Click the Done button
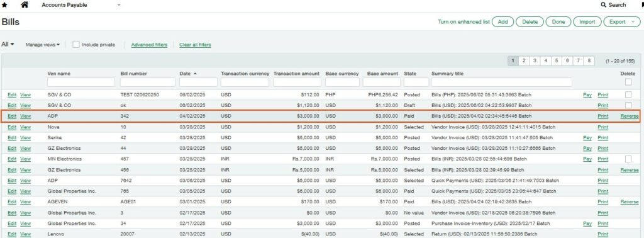Viewport: 644px width, 238px height. click(558, 22)
